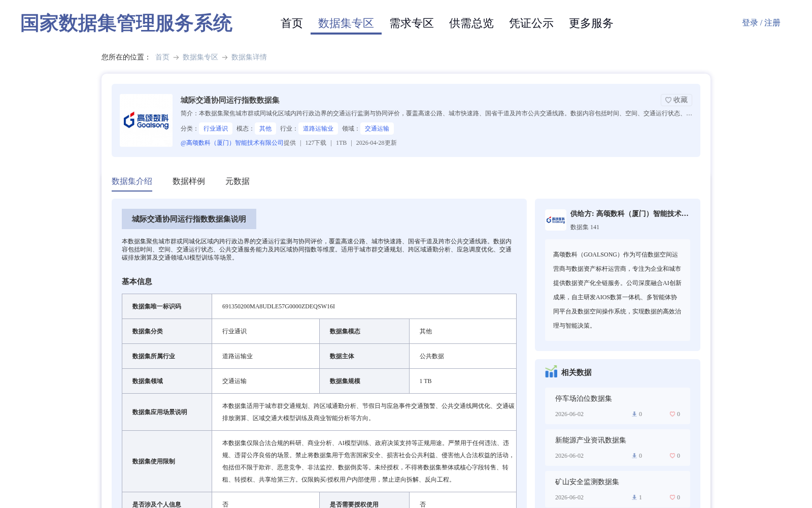Screen dimensions: 812x508
Task: Open the 新能源产业资讯数据集 related item
Action: click(591, 440)
